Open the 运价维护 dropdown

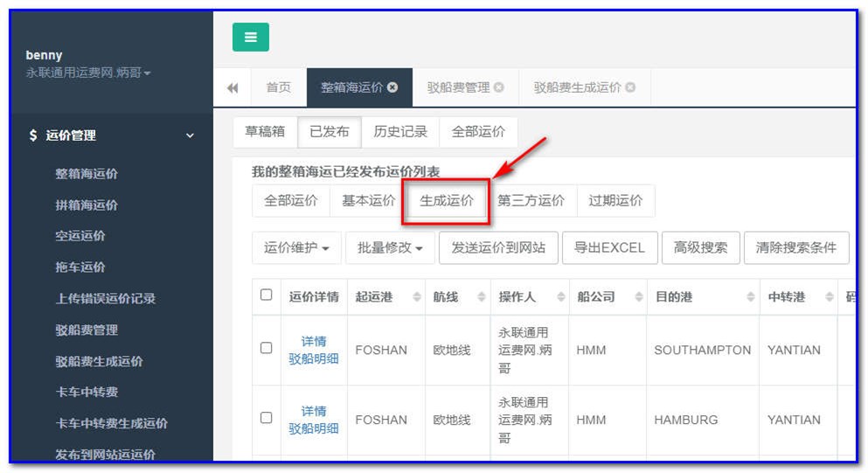point(296,247)
